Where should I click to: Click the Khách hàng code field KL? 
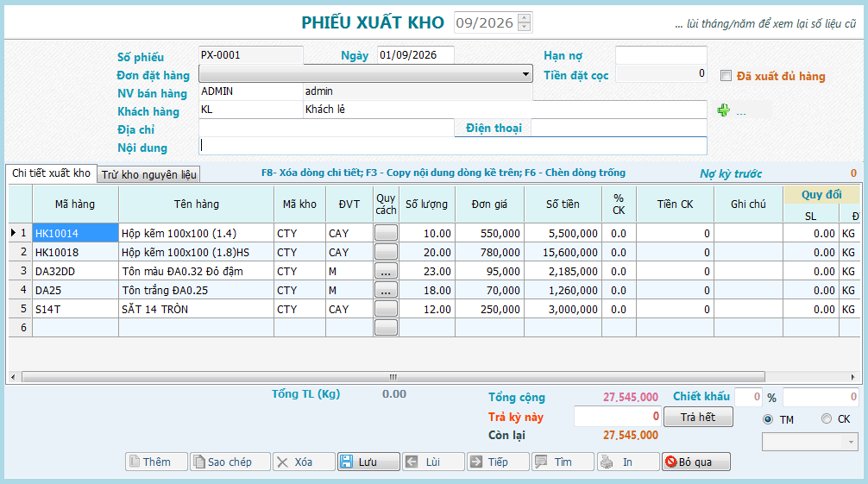point(251,109)
